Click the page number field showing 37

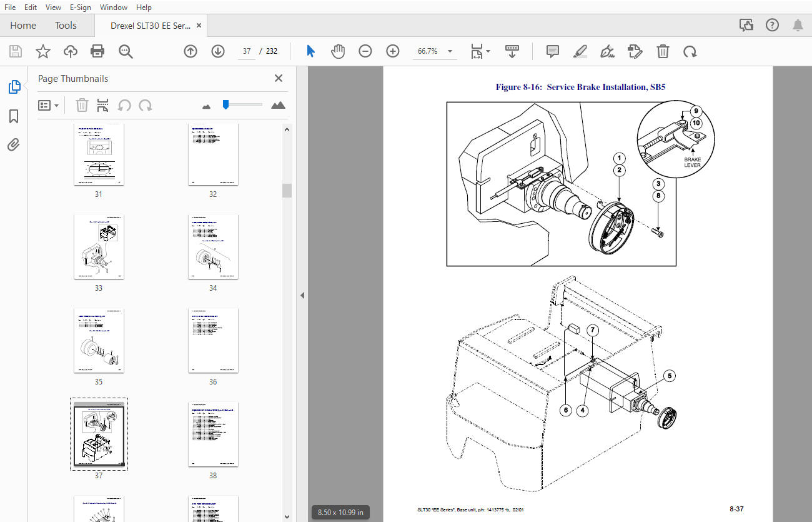tap(247, 51)
